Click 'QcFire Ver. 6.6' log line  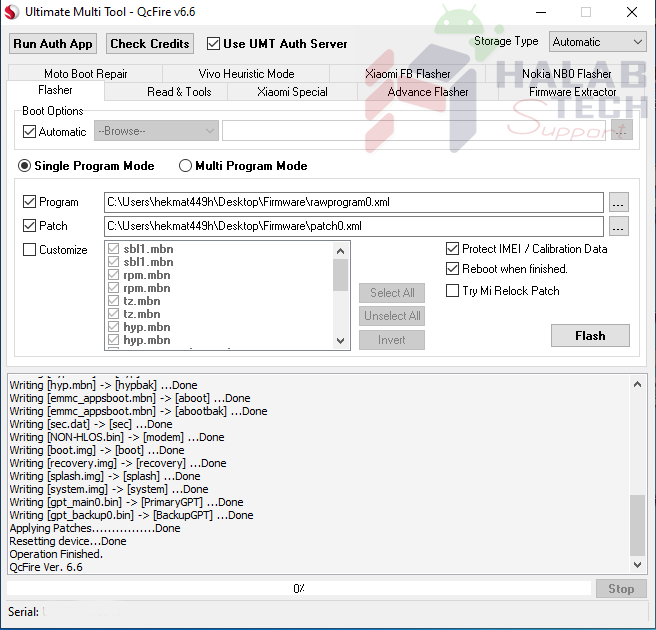point(46,567)
